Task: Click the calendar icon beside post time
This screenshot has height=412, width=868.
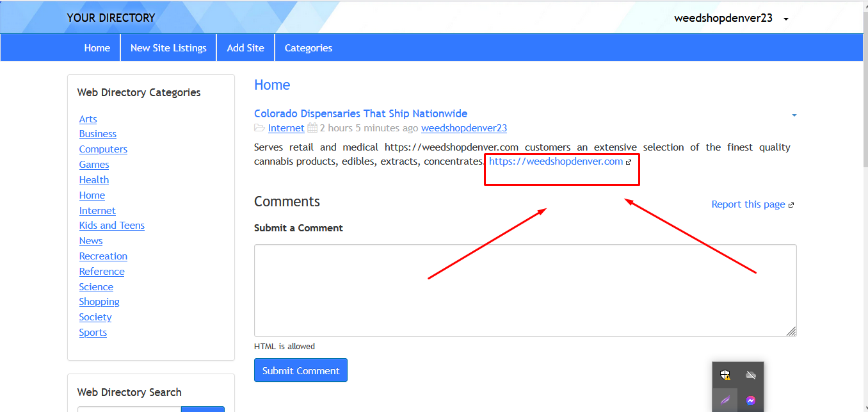Action: tap(312, 128)
